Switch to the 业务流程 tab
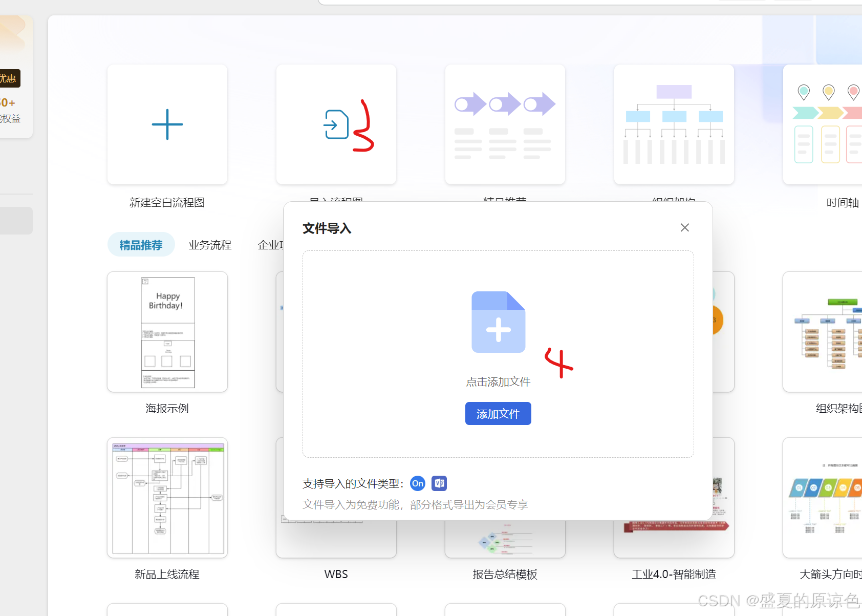The width and height of the screenshot is (862, 616). tap(210, 245)
